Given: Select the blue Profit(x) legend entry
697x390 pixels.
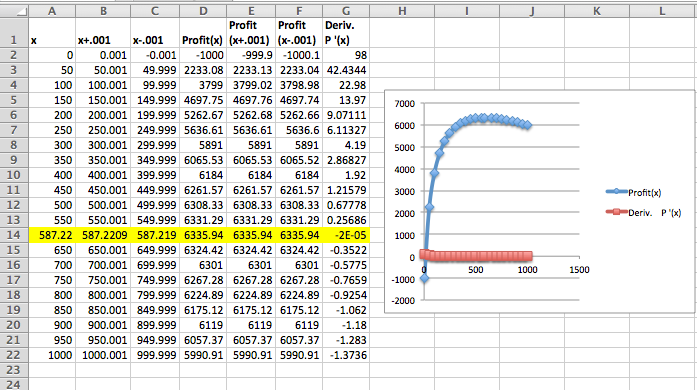Looking at the screenshot, I should [x=633, y=192].
